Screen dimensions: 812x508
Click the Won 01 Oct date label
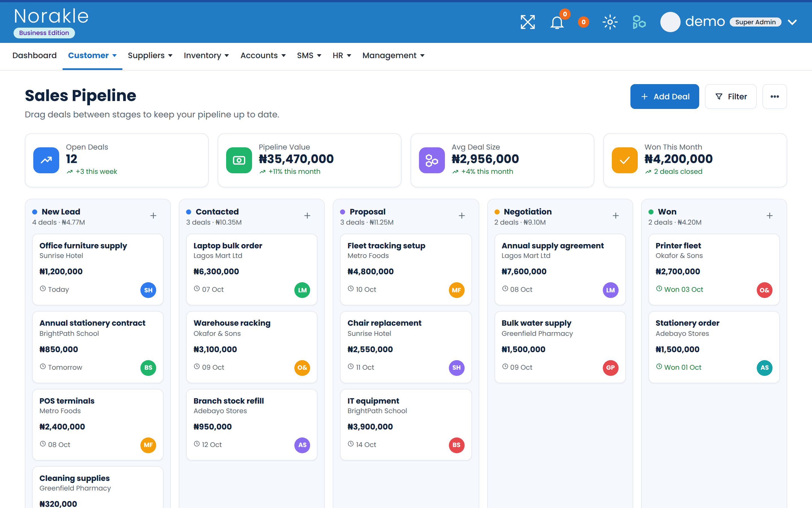pyautogui.click(x=683, y=367)
